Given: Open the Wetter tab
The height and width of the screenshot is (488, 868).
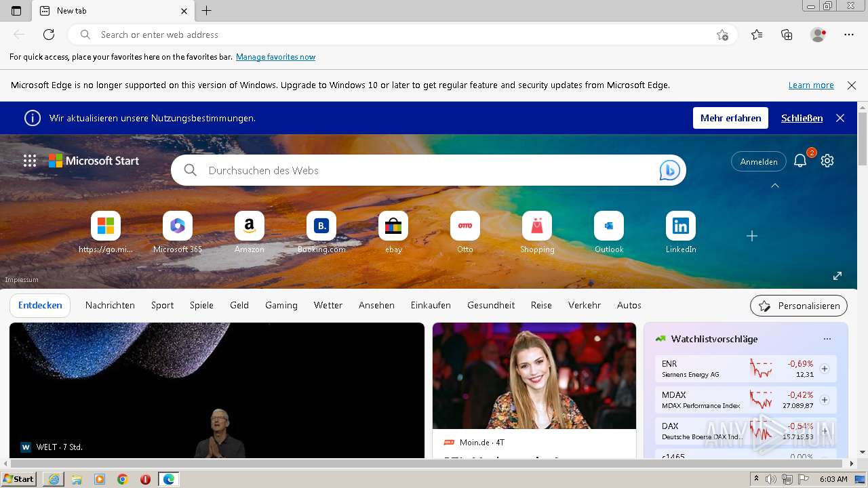Looking at the screenshot, I should pos(328,305).
